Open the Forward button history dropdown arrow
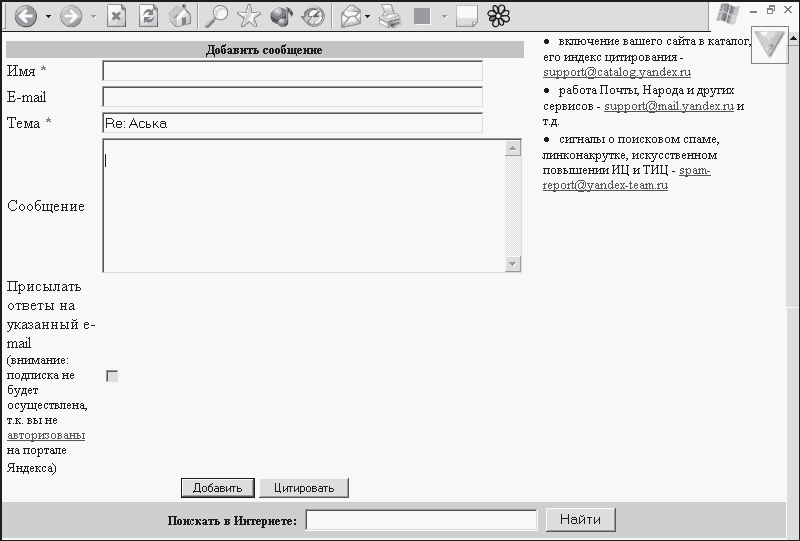The height and width of the screenshot is (541, 800). coord(93,16)
